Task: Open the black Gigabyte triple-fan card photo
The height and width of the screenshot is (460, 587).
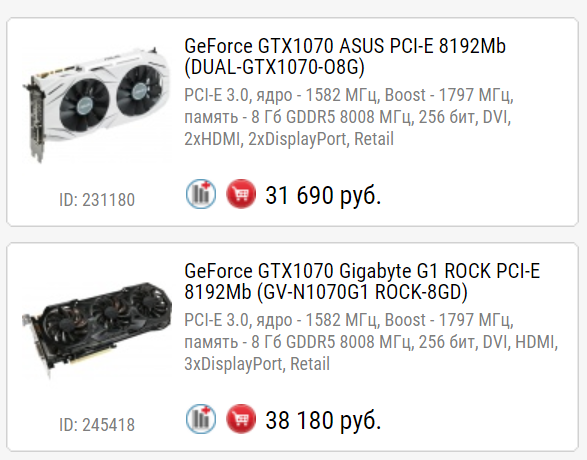Action: pos(97,329)
